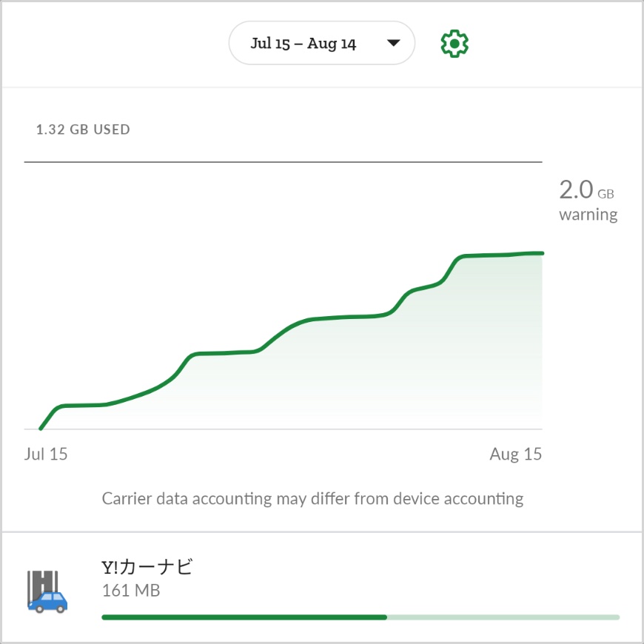
Task: Expand the Jul 15 – Aug 14 cycle dropdown
Action: pyautogui.click(x=321, y=44)
